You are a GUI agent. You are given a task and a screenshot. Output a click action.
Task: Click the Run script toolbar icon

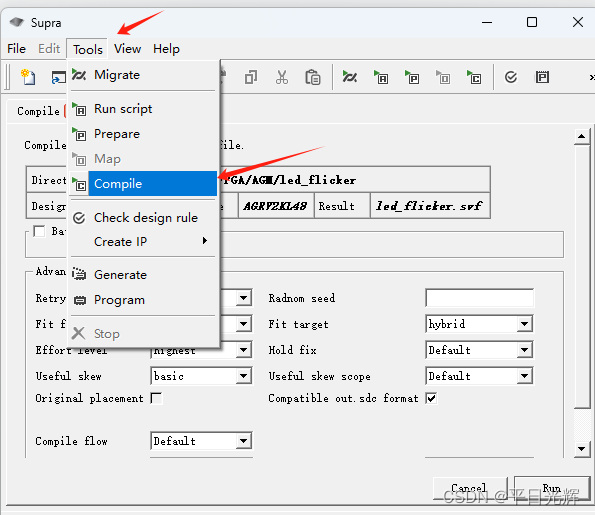coord(381,77)
